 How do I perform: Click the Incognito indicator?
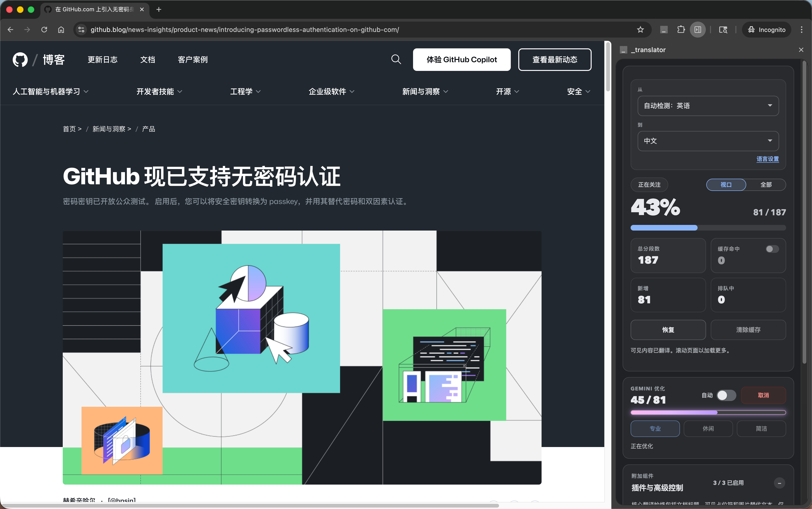[x=766, y=30]
